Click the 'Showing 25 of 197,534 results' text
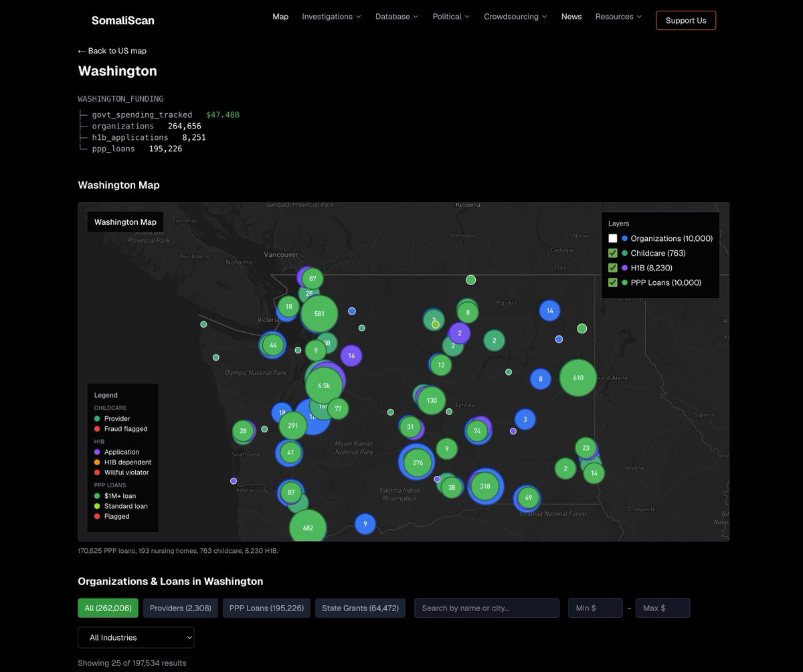Image resolution: width=803 pixels, height=672 pixels. pos(132,663)
